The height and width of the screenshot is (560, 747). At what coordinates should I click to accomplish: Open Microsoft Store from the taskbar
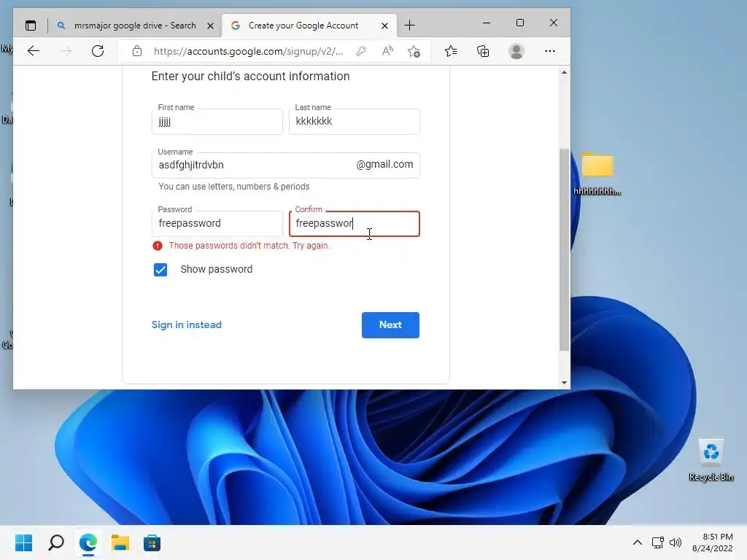152,542
